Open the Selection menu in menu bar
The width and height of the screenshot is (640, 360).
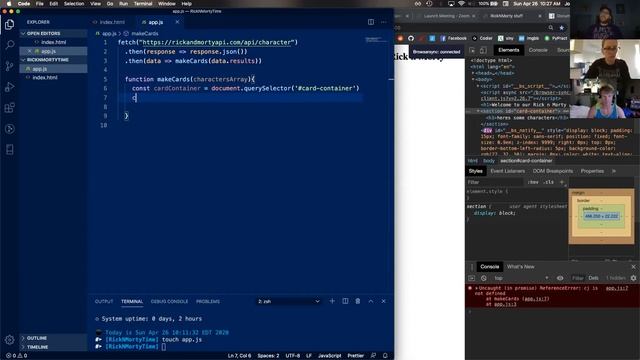(x=74, y=4)
